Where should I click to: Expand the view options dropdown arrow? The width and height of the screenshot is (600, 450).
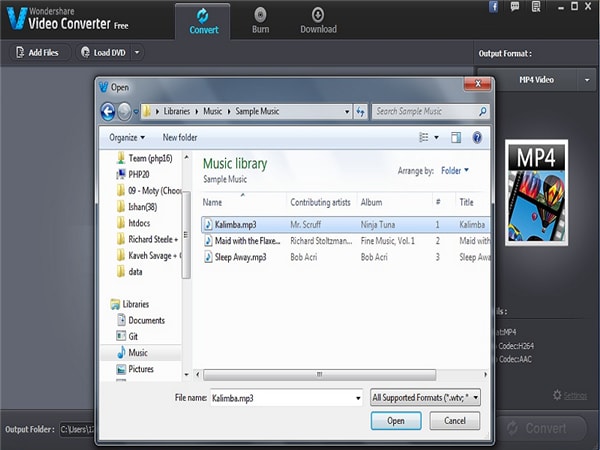(436, 137)
